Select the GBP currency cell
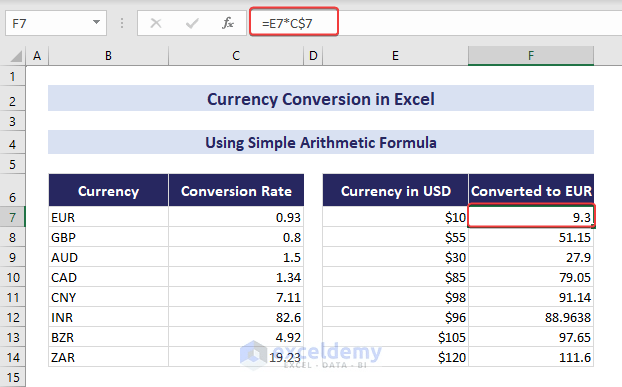The height and width of the screenshot is (387, 622). coord(108,237)
